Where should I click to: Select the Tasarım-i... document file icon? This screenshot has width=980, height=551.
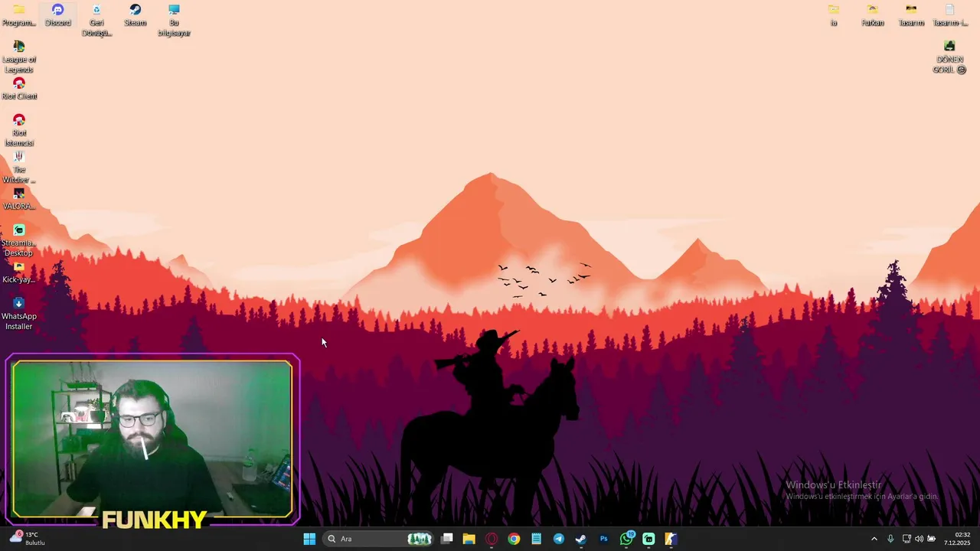pyautogui.click(x=949, y=15)
